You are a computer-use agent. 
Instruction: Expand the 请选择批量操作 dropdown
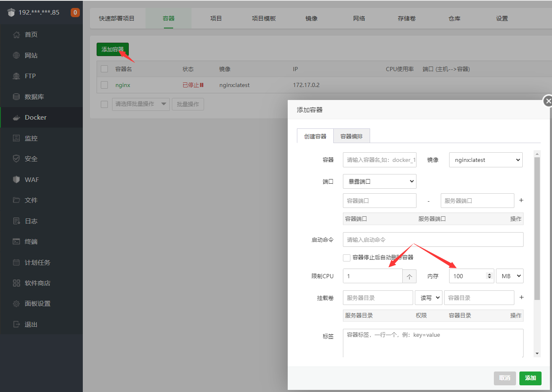(x=141, y=104)
